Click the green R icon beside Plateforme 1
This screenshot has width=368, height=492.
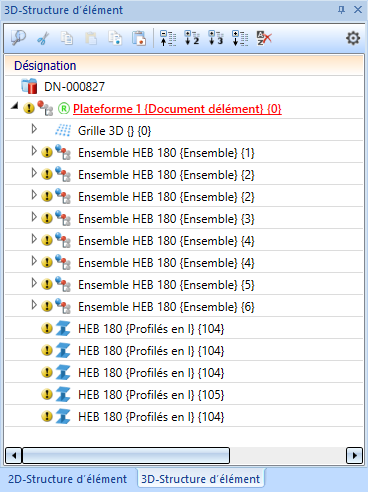click(64, 108)
